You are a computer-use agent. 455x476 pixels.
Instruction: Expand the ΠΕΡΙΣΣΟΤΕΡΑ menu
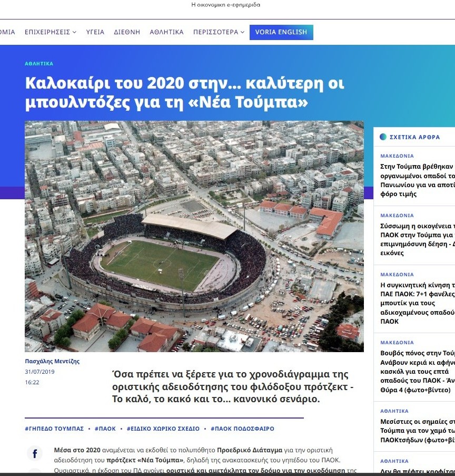point(219,32)
